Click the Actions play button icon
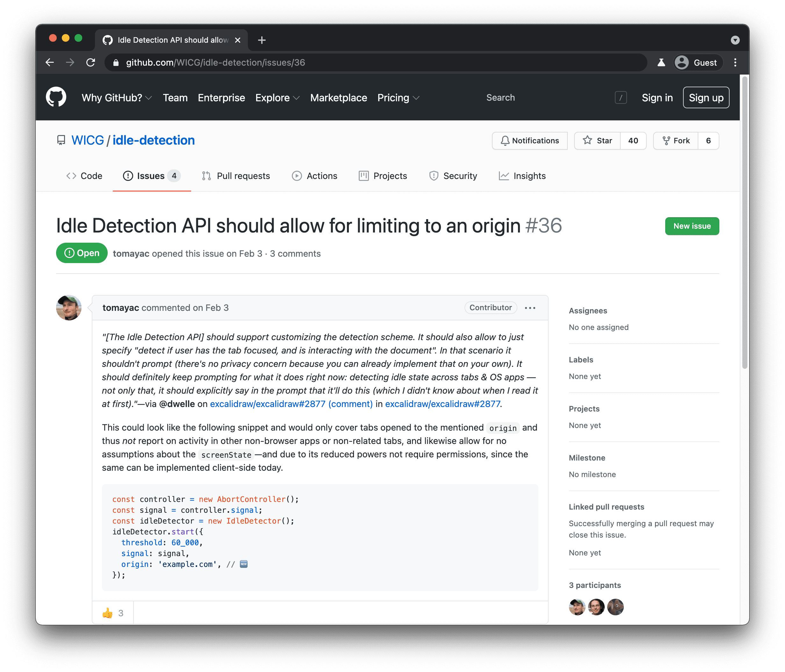This screenshot has height=672, width=785. [295, 176]
